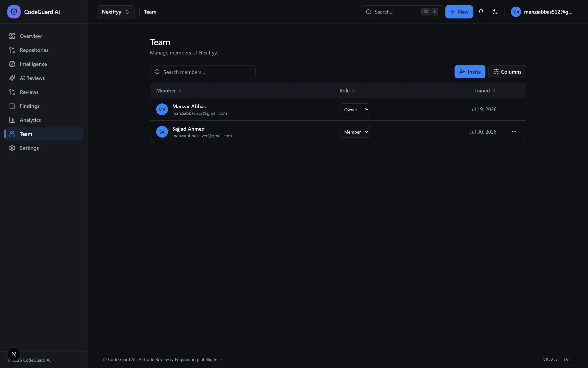Screen dimensions: 588x368
Task: Click the round N badge at bottom left
Action: [x=14, y=354]
